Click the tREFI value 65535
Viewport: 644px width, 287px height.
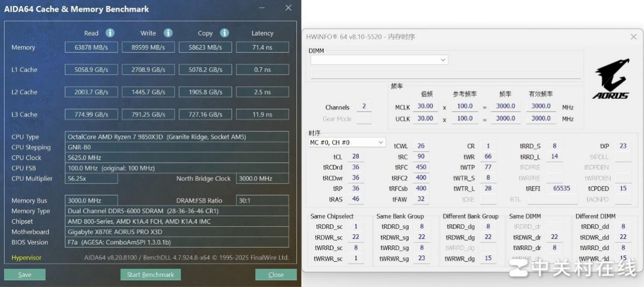562,189
